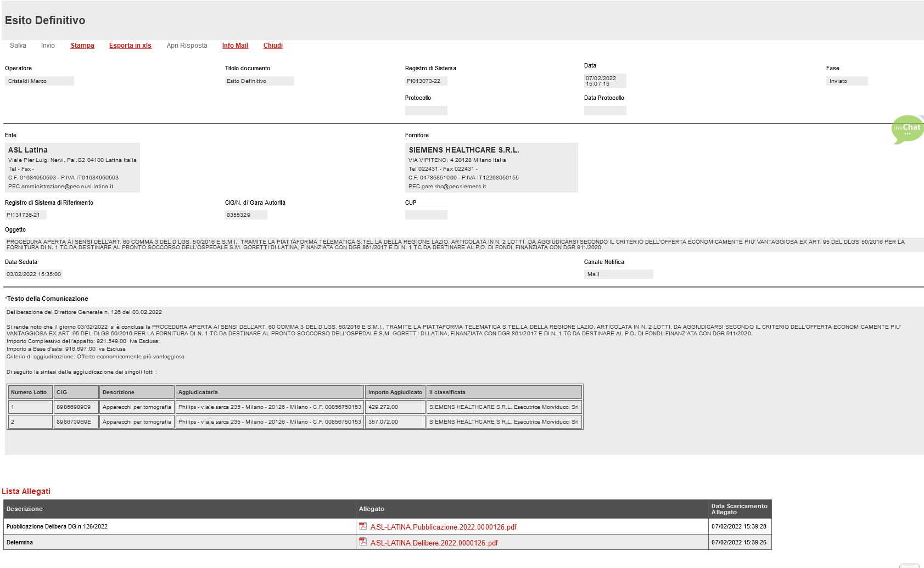Click the Importo Aggiudicato column header
This screenshot has width=924, height=568.
395,392
